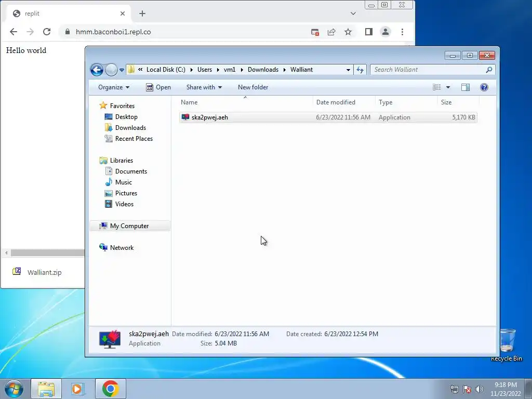532x399 pixels.
Task: Click the Search Walliant field
Action: [433, 70]
